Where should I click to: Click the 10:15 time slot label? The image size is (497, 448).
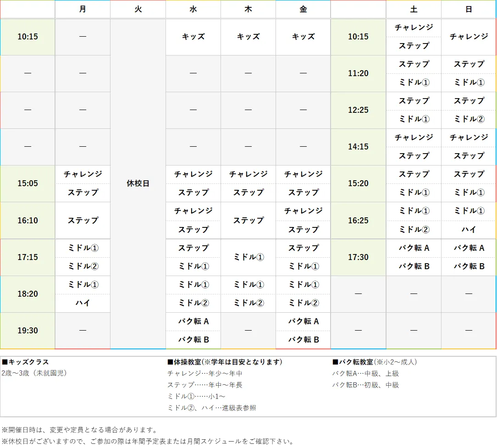tap(28, 37)
